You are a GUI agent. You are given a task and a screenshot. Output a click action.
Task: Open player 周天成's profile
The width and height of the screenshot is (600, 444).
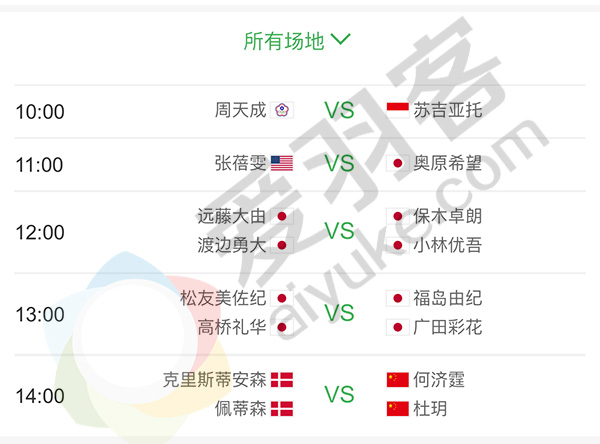click(241, 110)
